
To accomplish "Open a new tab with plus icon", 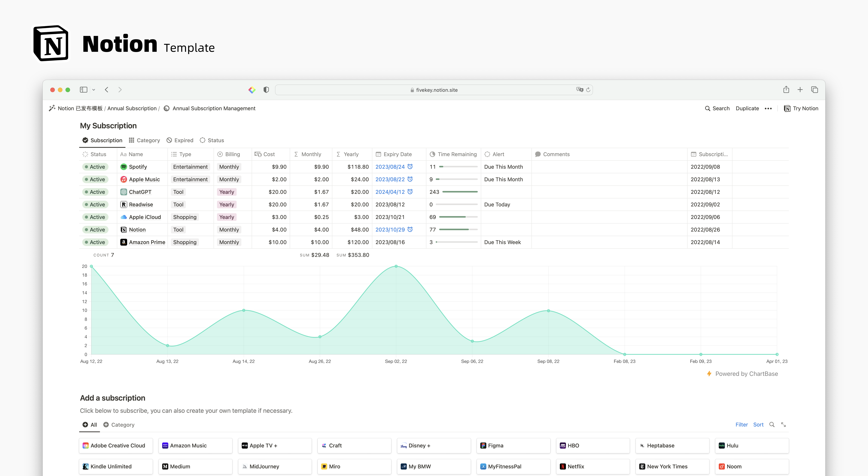I will click(800, 90).
